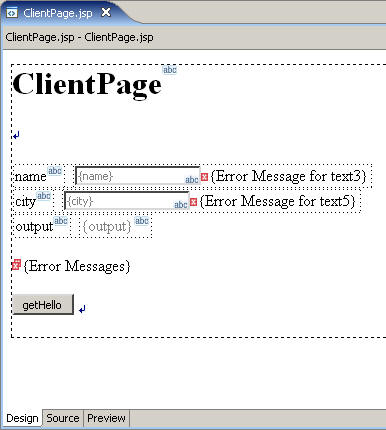Click the abc marker next to ClientPage heading
This screenshot has width=386, height=430.
[x=170, y=70]
